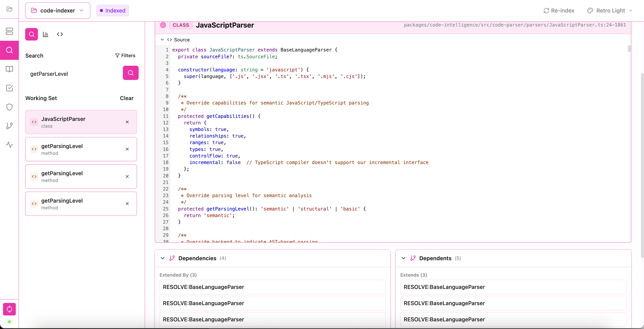
Task: Open the shield security sidebar icon
Action: tap(9, 107)
